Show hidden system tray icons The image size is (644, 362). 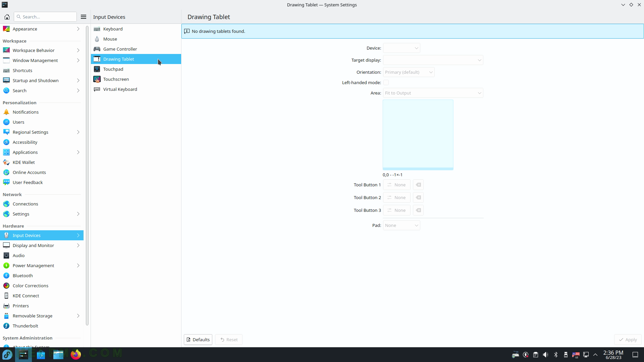click(595, 355)
